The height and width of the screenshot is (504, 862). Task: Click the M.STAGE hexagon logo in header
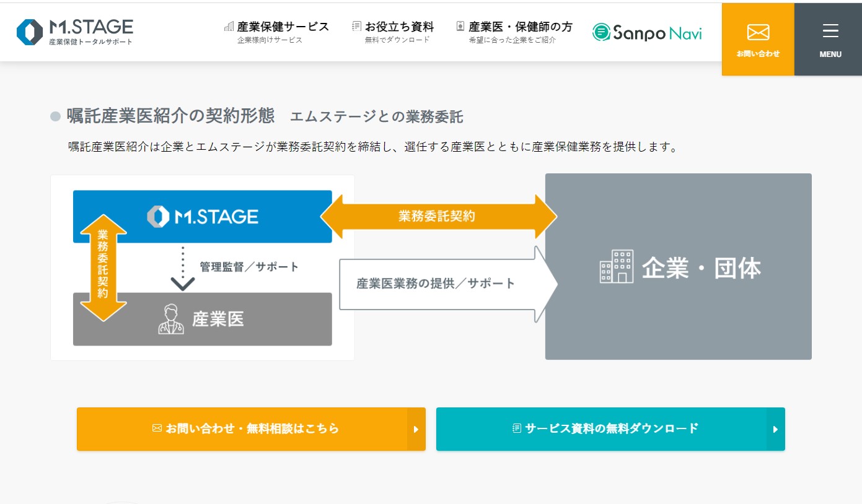coord(29,32)
